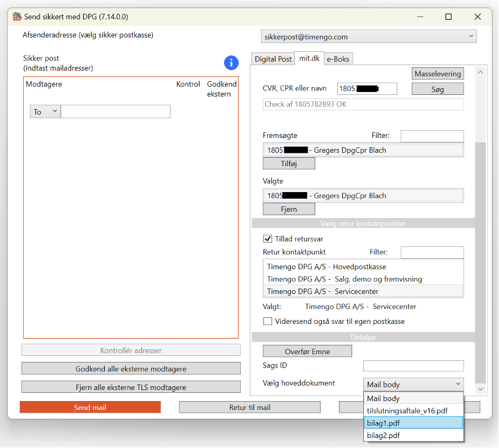Expand the To recipient type dropdown
499x448 pixels.
tap(45, 112)
